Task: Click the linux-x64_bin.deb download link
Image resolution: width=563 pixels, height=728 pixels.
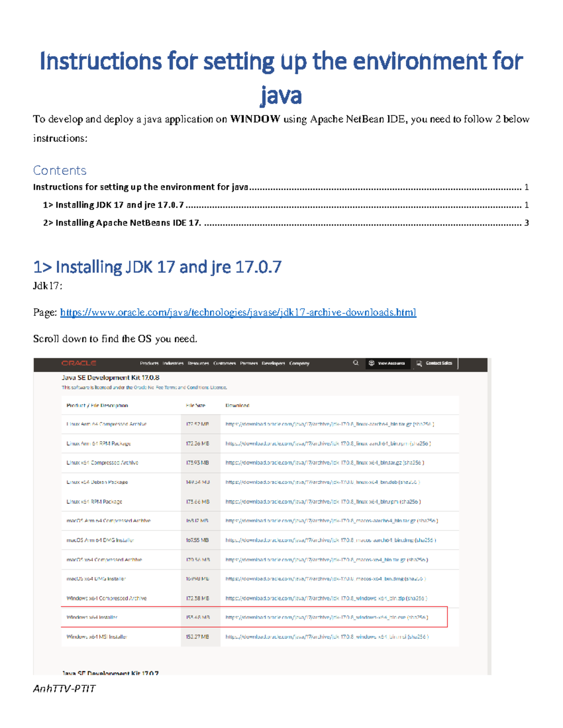Action: (312, 482)
